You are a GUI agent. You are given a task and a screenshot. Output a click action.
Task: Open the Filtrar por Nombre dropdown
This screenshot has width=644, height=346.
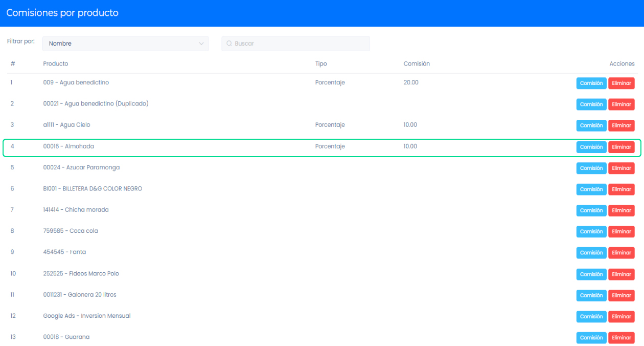(125, 44)
